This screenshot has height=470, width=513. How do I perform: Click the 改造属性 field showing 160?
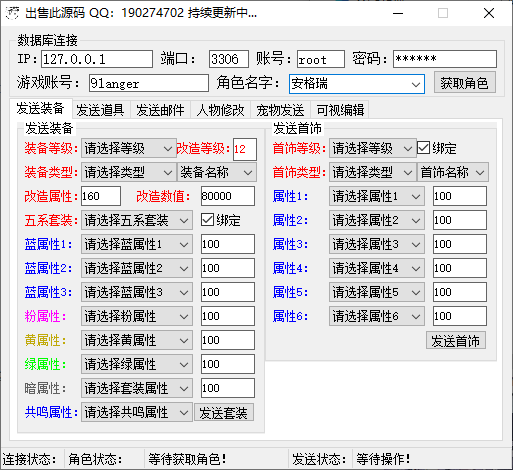pos(101,196)
